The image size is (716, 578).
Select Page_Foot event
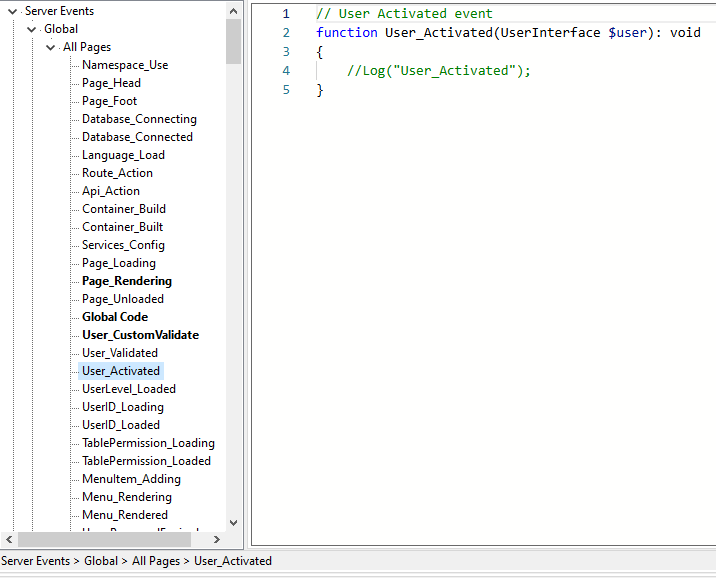point(109,101)
